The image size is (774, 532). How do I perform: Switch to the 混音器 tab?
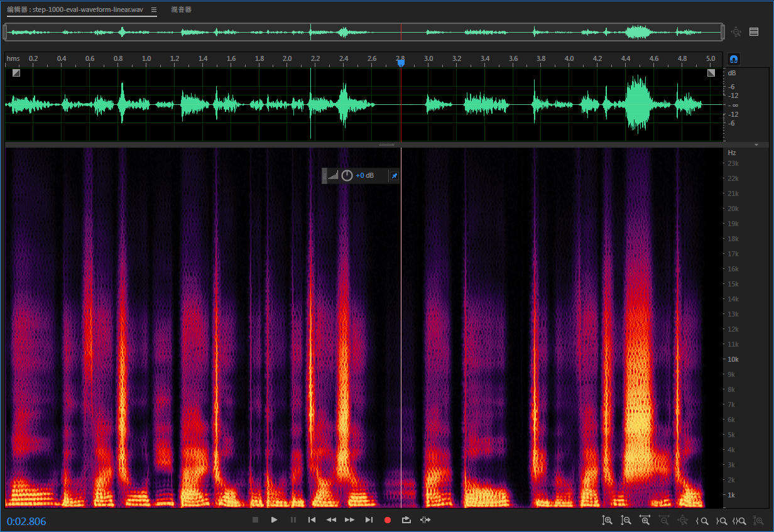pyautogui.click(x=182, y=10)
